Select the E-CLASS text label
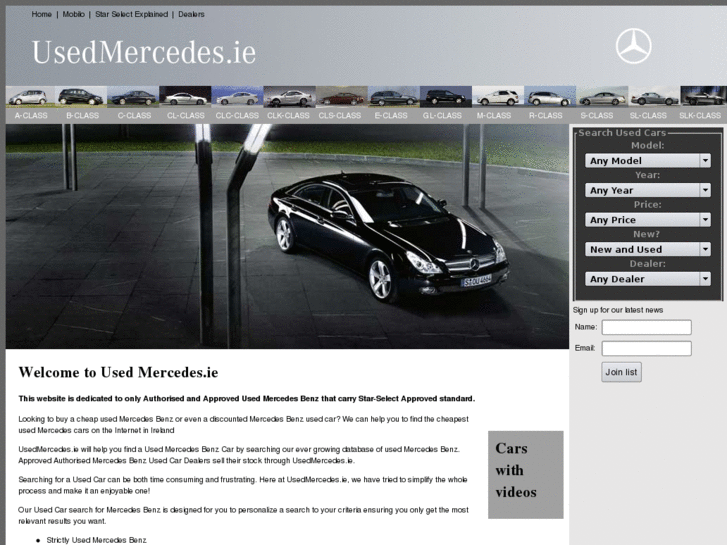727x545 pixels. (391, 115)
